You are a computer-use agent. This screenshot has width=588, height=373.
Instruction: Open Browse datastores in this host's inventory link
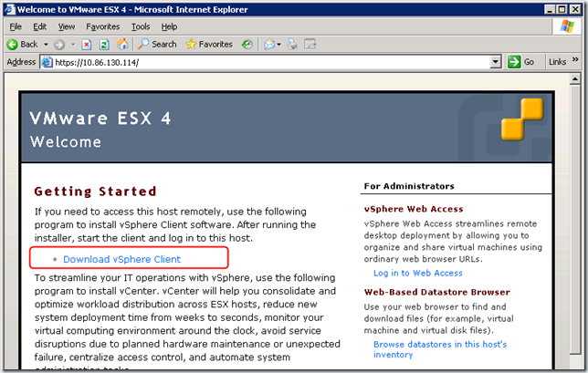point(440,349)
